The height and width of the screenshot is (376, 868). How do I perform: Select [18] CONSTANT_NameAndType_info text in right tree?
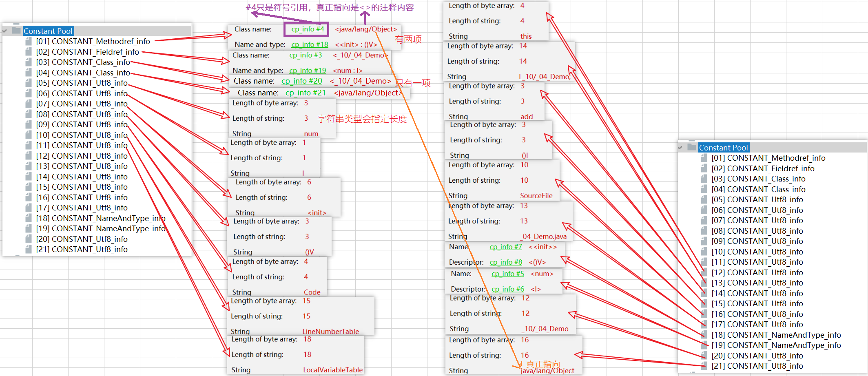point(776,335)
